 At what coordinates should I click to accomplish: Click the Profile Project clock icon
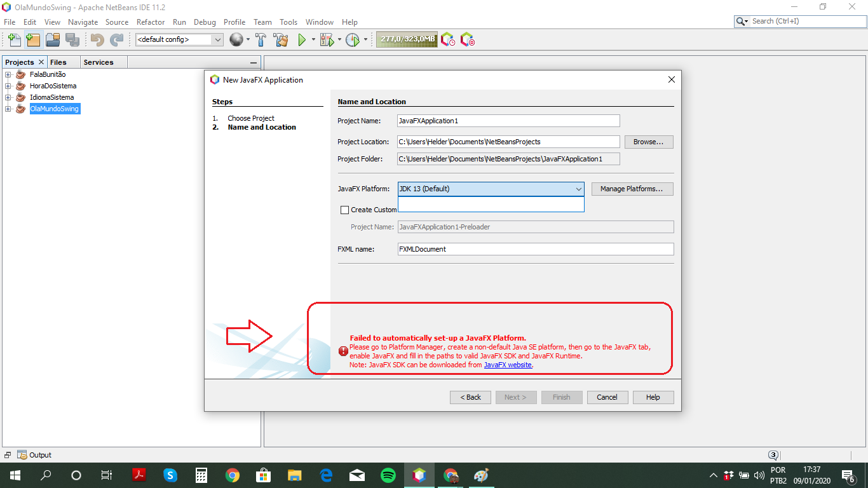pyautogui.click(x=353, y=39)
